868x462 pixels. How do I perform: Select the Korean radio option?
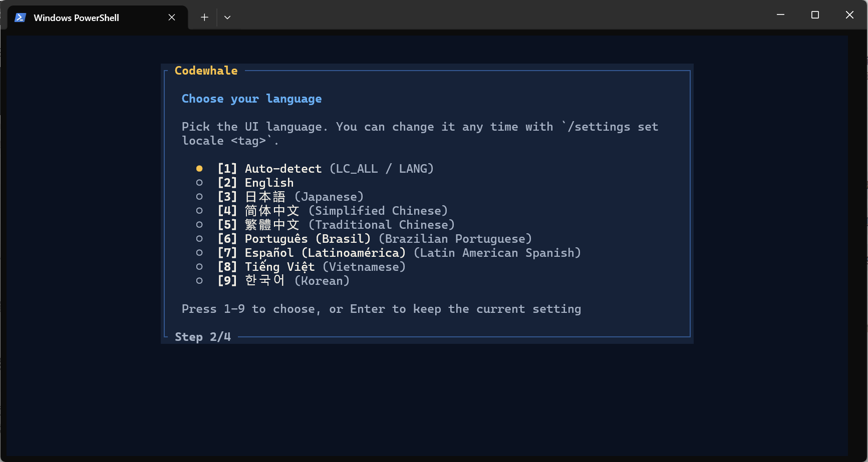tap(199, 281)
